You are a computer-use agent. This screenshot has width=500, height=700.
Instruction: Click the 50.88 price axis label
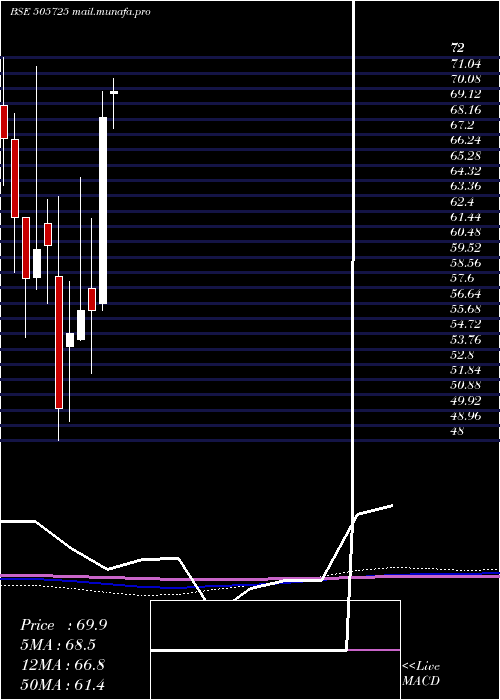[x=466, y=386]
